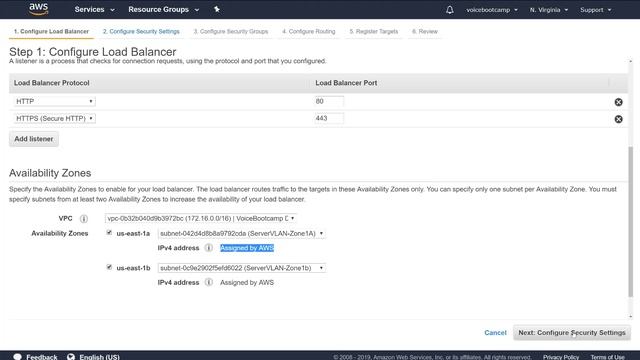Click the port 80 input field
The width and height of the screenshot is (640, 360).
pos(329,101)
